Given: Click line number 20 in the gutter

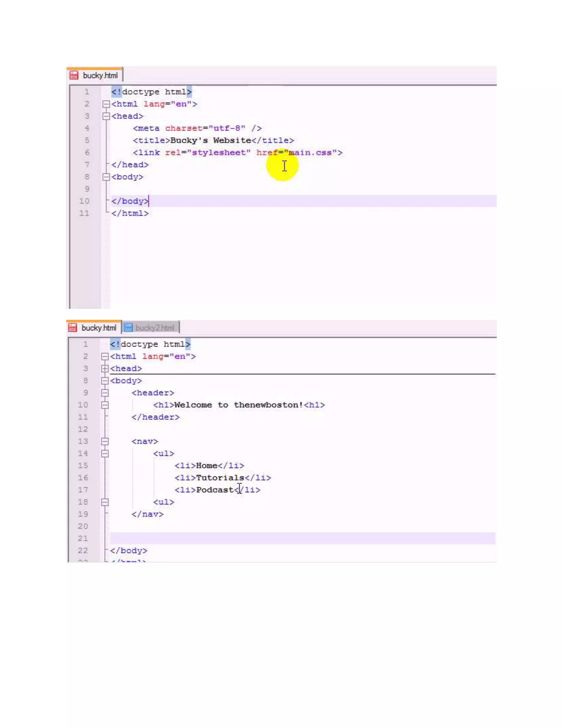Looking at the screenshot, I should [x=83, y=526].
